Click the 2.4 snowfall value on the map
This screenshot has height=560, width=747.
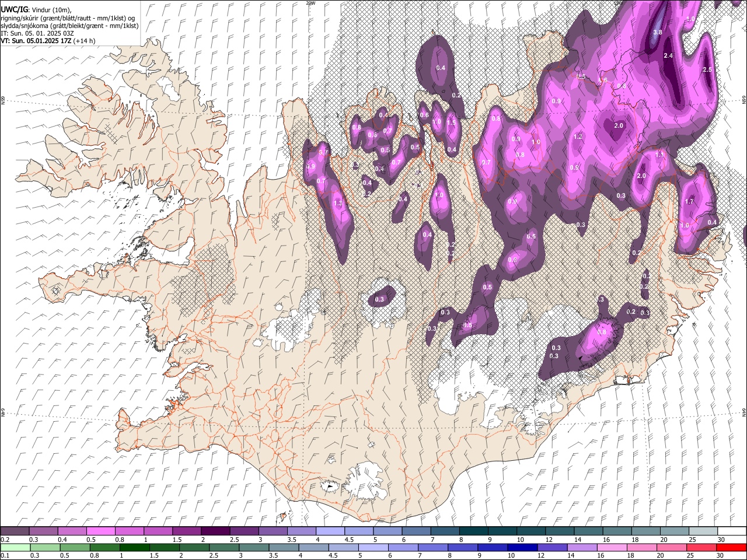point(669,55)
